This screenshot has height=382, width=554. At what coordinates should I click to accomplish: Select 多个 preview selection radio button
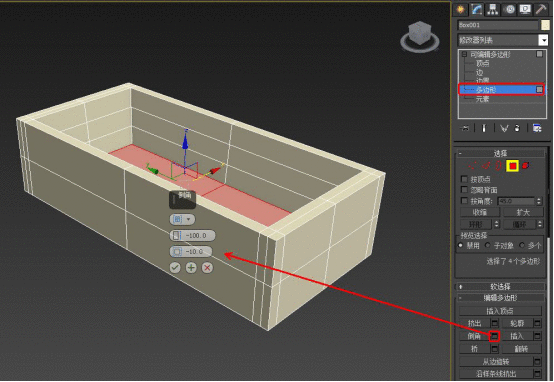click(522, 245)
